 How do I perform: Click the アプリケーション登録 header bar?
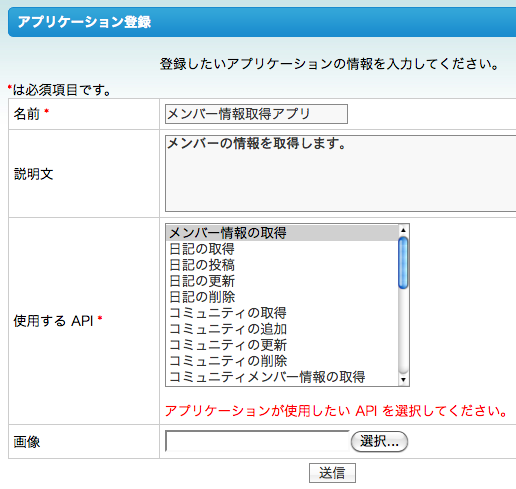coord(262,22)
